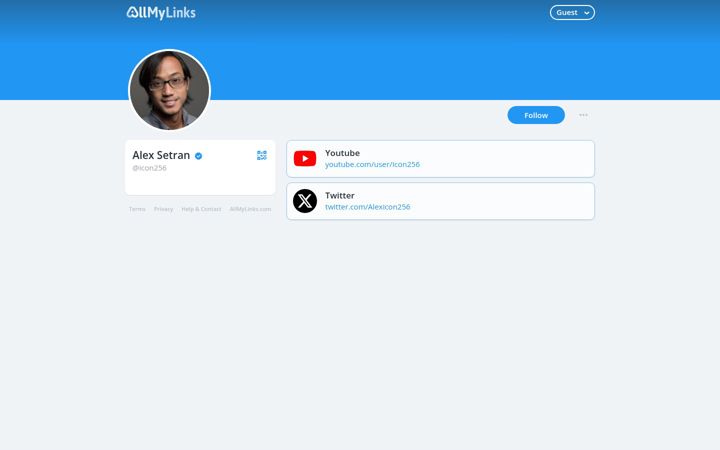
Task: Open the AllMyLinks logo home link
Action: coord(161,13)
